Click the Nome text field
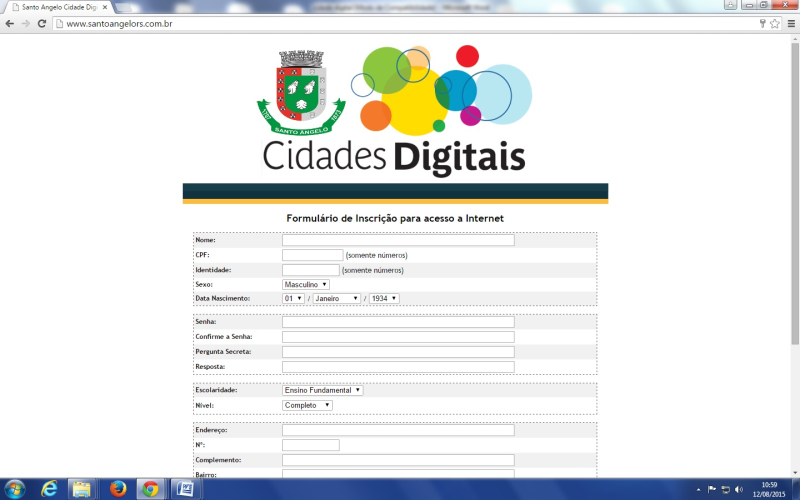The width and height of the screenshot is (800, 500). tap(398, 240)
